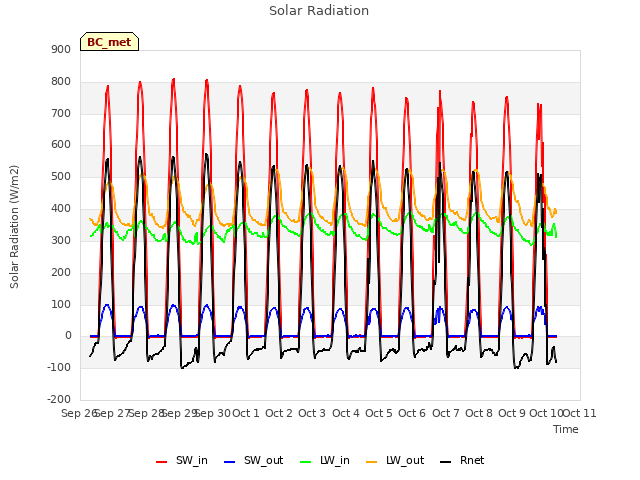Screen dimensions: 640x480
Task: Click the 500 y-axis tick label
Action: click(61, 176)
